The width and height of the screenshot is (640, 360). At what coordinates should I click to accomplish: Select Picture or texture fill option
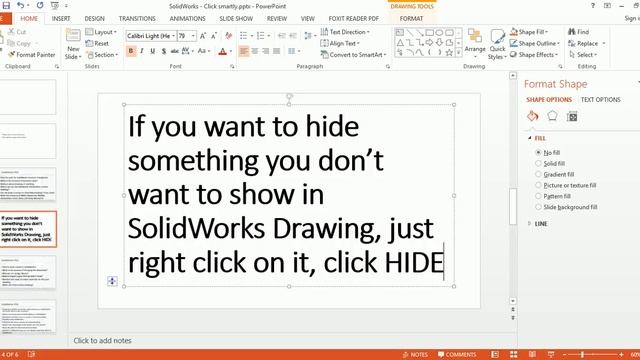pos(538,185)
